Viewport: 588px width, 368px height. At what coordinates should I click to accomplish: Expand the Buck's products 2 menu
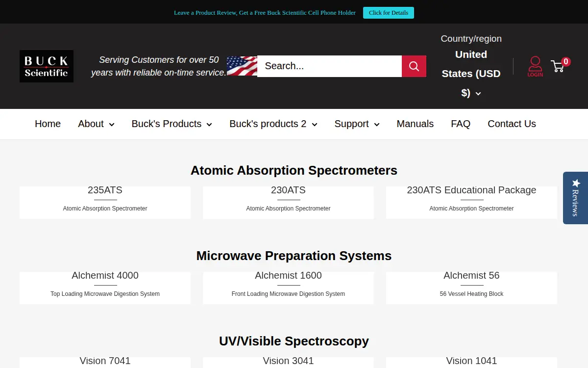273,124
